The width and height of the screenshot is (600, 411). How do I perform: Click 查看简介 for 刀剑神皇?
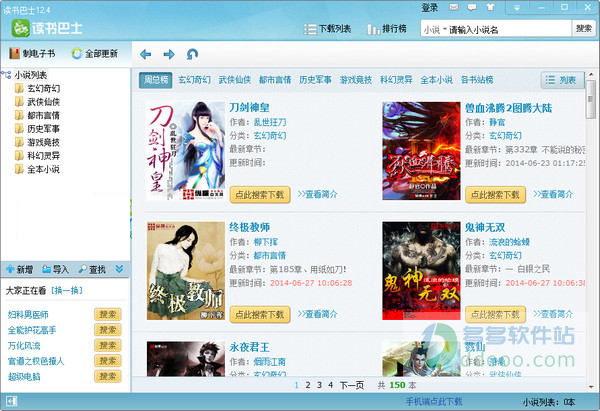click(x=318, y=194)
